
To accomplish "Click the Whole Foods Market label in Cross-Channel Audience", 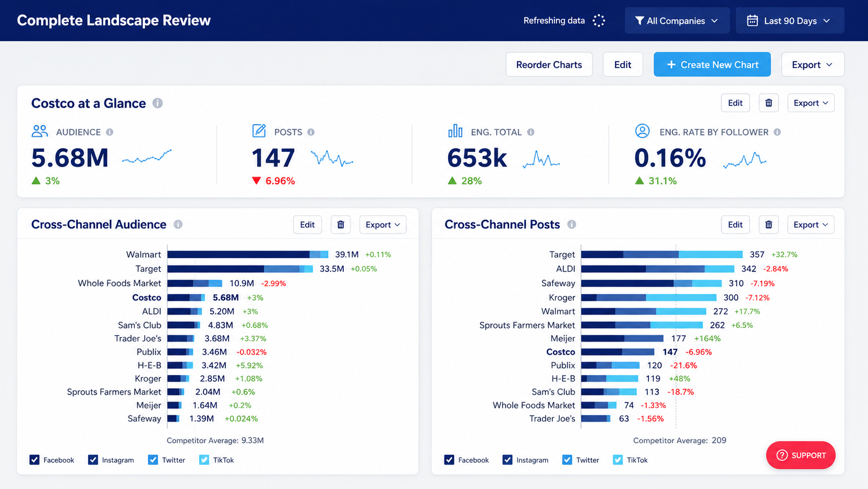I will pos(119,283).
